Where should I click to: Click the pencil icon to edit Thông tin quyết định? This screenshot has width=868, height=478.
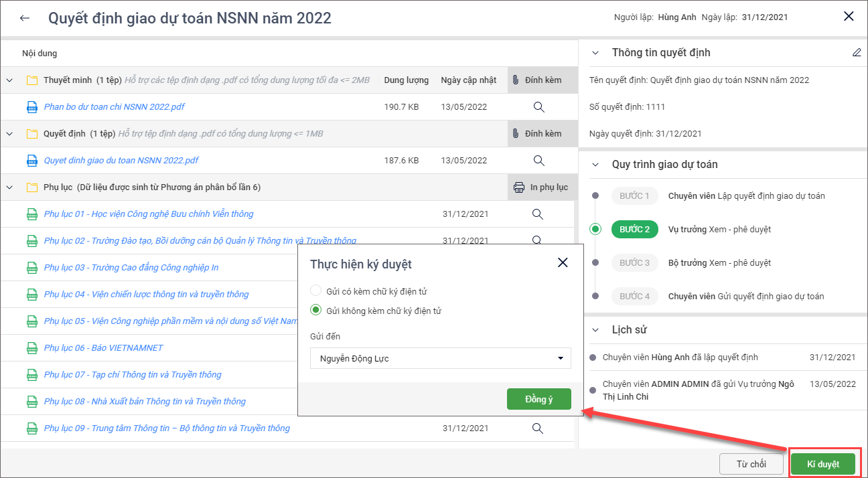coord(857,52)
